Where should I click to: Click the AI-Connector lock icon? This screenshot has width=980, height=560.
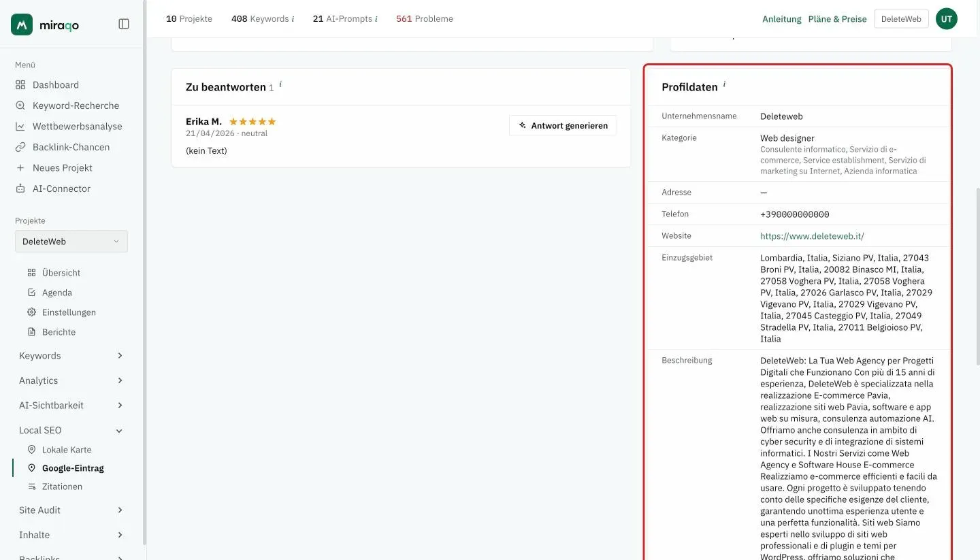[20, 188]
